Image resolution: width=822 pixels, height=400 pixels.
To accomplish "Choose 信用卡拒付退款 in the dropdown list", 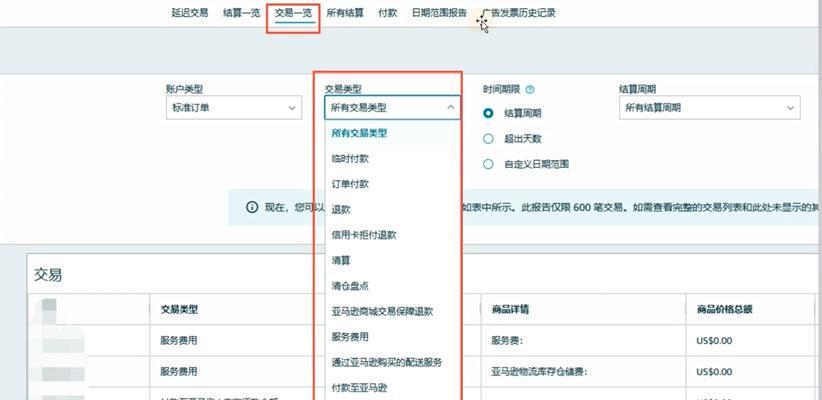I will pos(392,235).
